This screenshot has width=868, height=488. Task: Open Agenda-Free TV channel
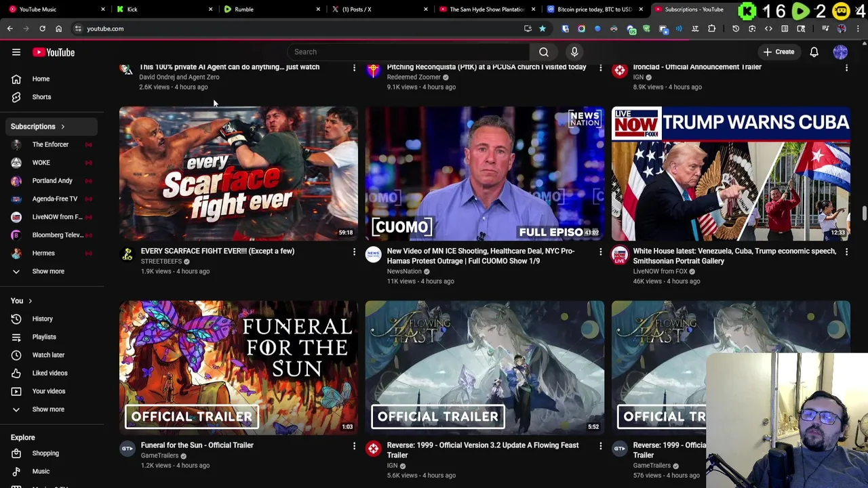[x=51, y=199]
